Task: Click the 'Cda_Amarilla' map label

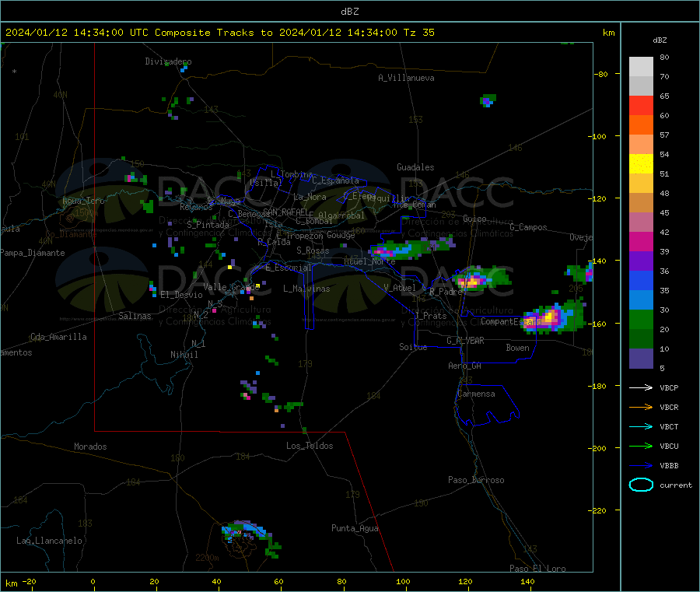Action: coord(58,337)
